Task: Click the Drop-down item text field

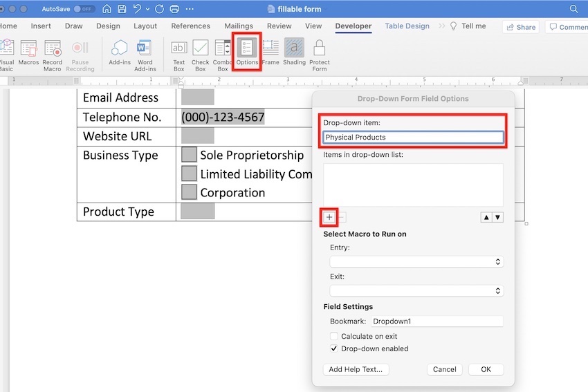Action: (x=414, y=138)
